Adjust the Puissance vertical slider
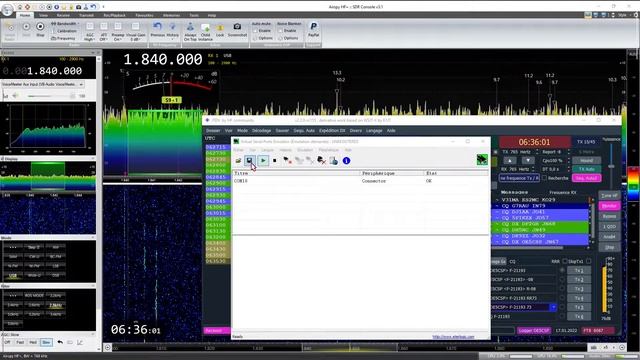 point(611,166)
